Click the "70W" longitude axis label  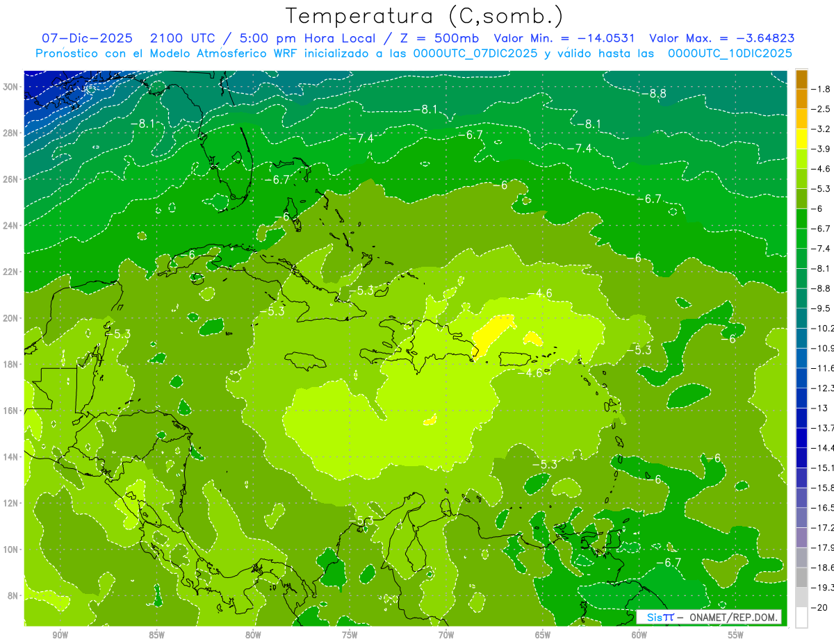446,635
